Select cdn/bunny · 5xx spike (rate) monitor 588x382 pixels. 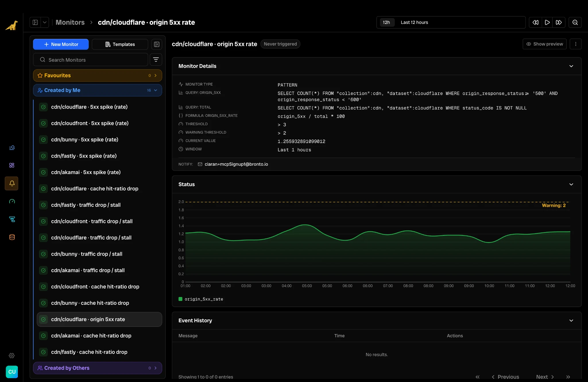(99, 140)
